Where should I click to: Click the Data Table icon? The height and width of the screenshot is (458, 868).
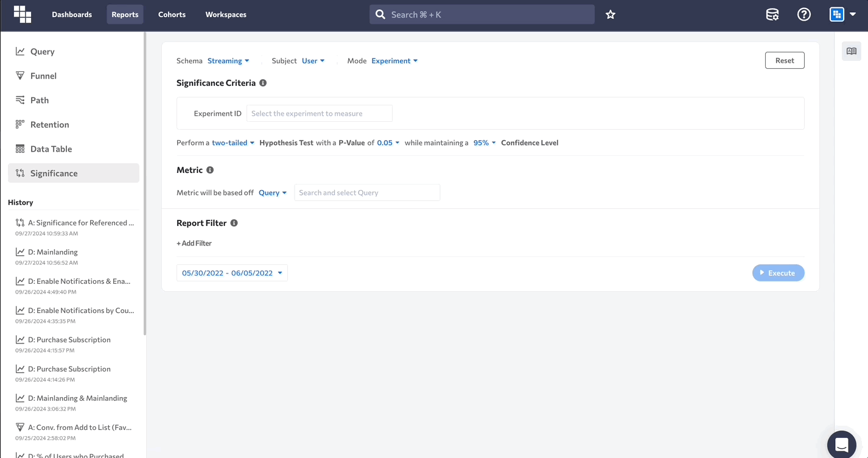tap(20, 149)
